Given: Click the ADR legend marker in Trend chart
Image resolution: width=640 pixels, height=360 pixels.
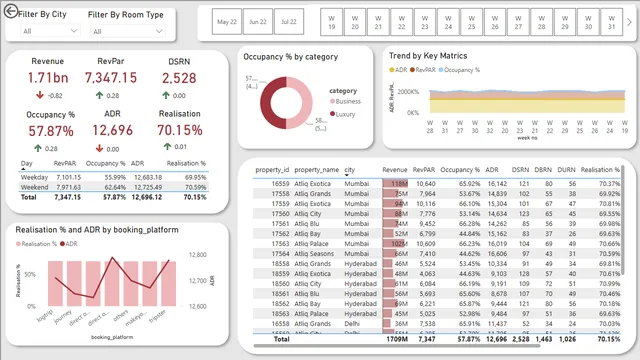Looking at the screenshot, I should 392,70.
